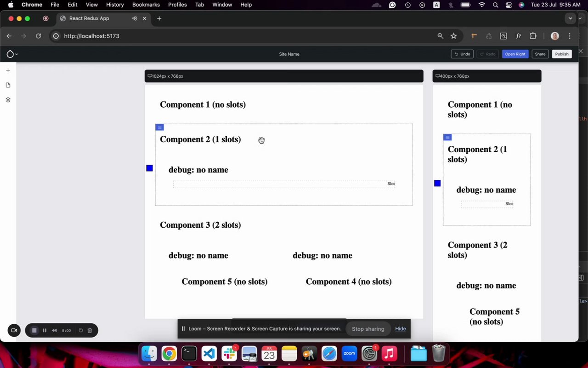
Task: Click the Share button
Action: point(540,54)
